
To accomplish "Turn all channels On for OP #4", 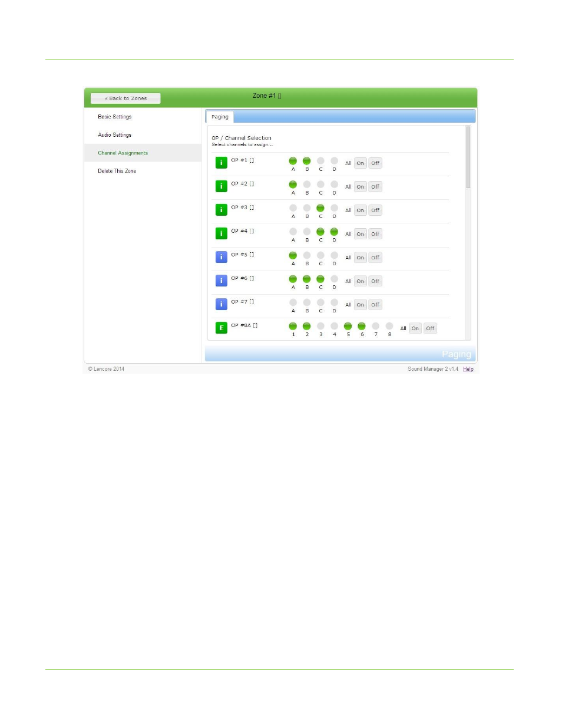I will click(x=361, y=234).
